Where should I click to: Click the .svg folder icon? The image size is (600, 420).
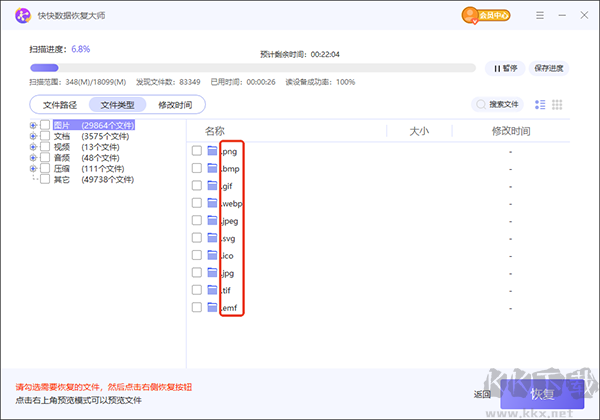212,238
